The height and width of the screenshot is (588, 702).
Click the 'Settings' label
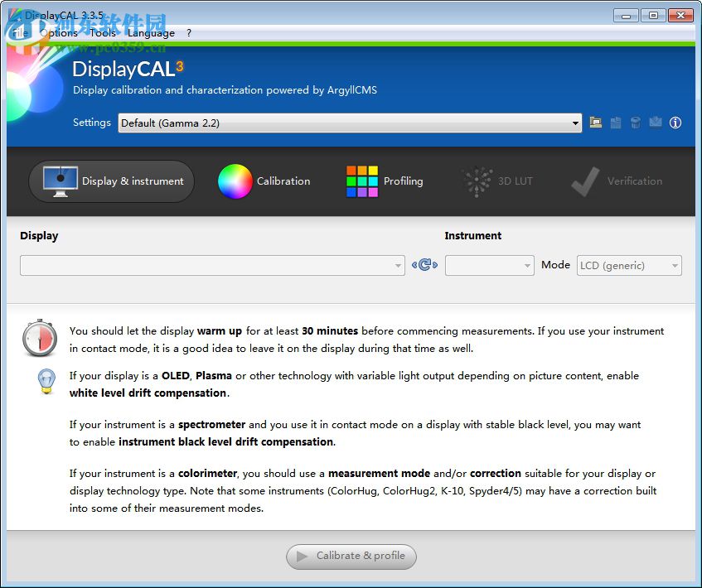click(92, 123)
